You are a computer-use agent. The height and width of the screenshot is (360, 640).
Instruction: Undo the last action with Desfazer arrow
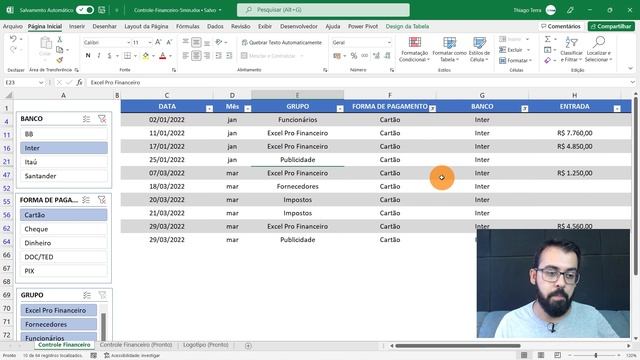pos(13,39)
